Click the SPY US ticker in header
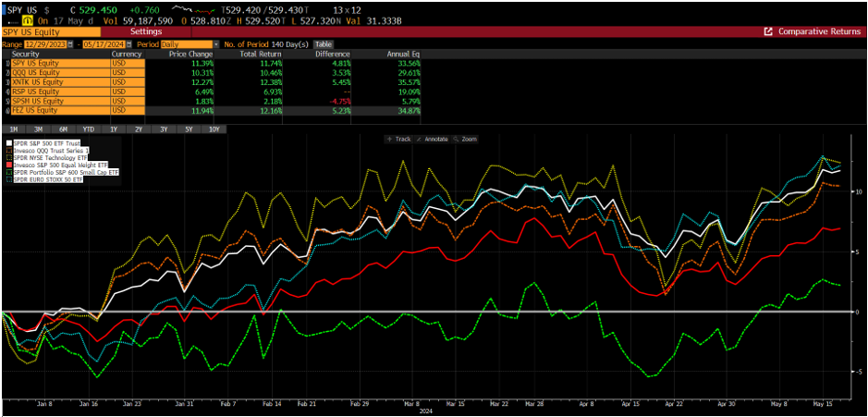The width and height of the screenshot is (868, 417). 23,9
